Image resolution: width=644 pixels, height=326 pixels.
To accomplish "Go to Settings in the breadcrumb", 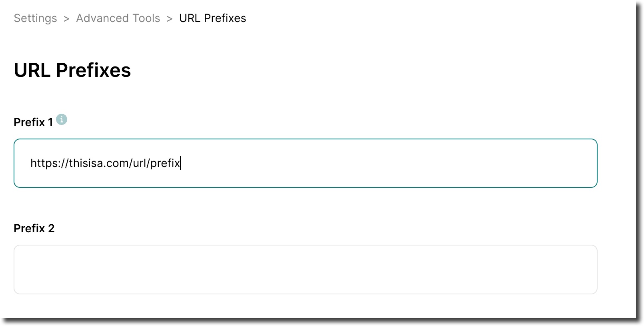I will 35,18.
